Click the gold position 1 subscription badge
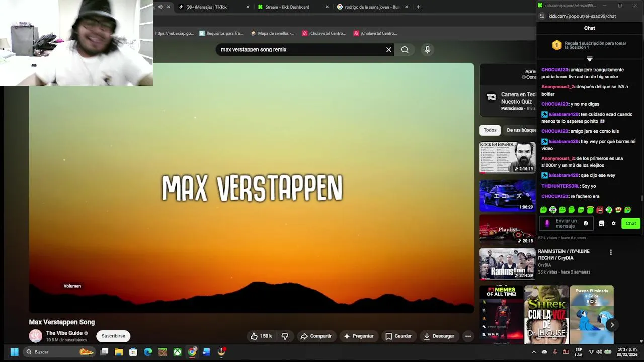 (x=557, y=46)
